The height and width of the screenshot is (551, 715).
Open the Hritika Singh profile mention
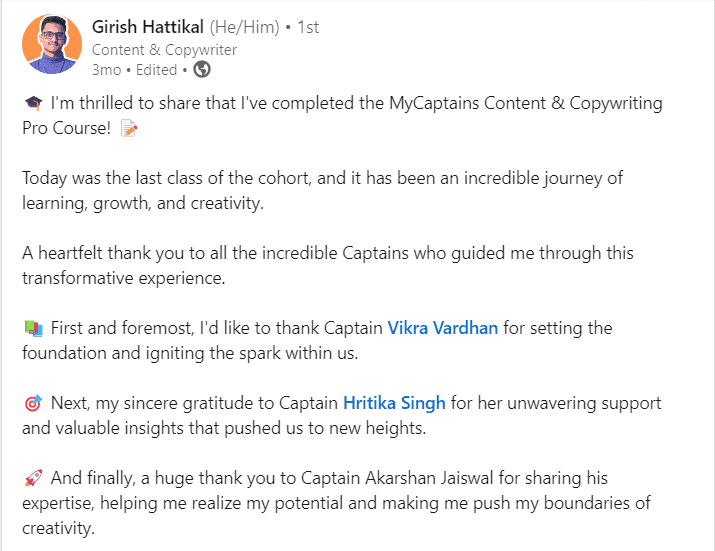pyautogui.click(x=394, y=403)
